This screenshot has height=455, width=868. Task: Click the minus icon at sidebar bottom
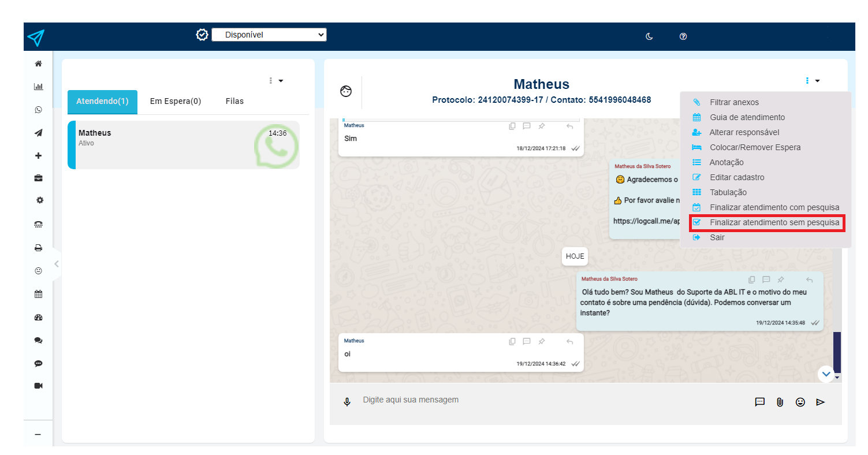click(x=38, y=434)
